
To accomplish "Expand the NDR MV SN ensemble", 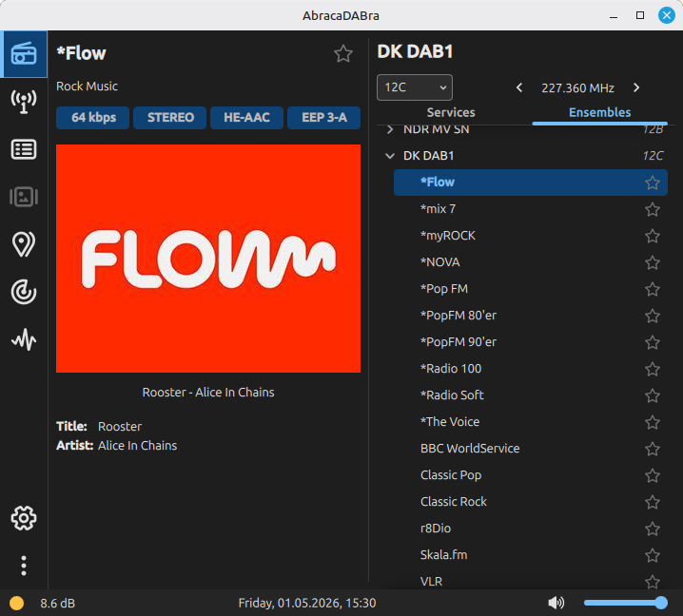I will click(x=390, y=129).
